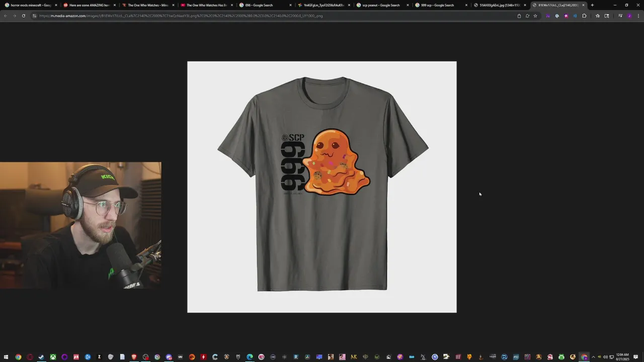This screenshot has width=644, height=362.
Task: Open DaVinci Resolve from the taskbar
Action: pos(307,357)
